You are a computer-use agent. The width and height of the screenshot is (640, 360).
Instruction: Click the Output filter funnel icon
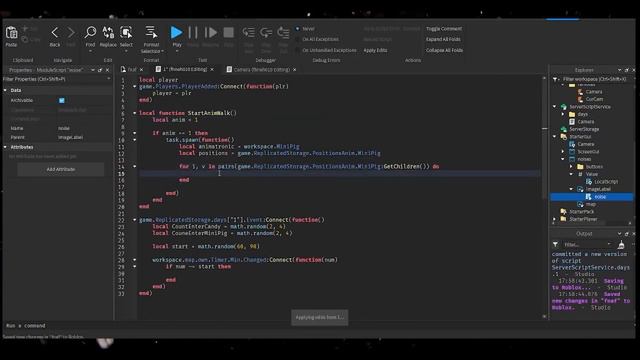click(x=556, y=244)
